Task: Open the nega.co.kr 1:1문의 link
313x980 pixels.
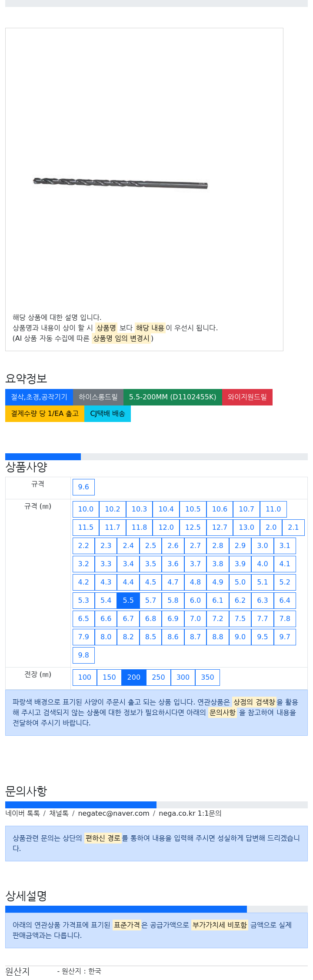Action: tap(190, 814)
